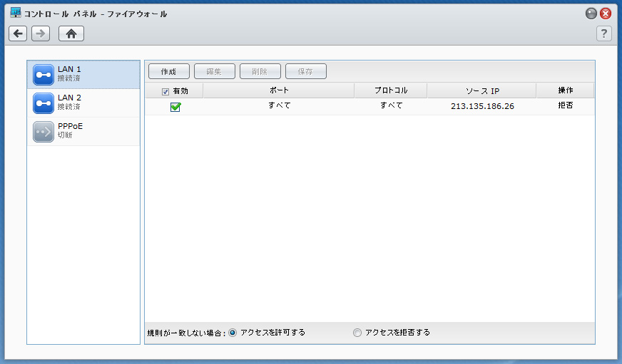Click the PPPoE 切断 status text

click(x=65, y=135)
